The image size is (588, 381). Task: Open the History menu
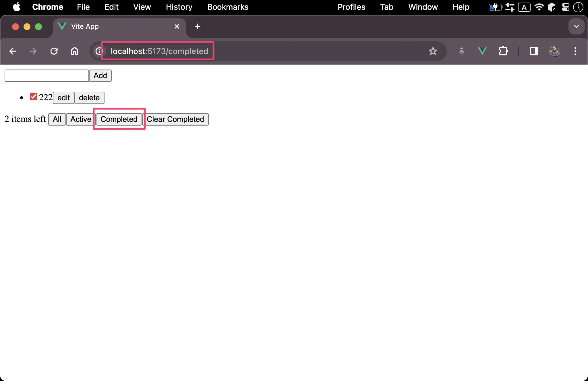coord(178,7)
